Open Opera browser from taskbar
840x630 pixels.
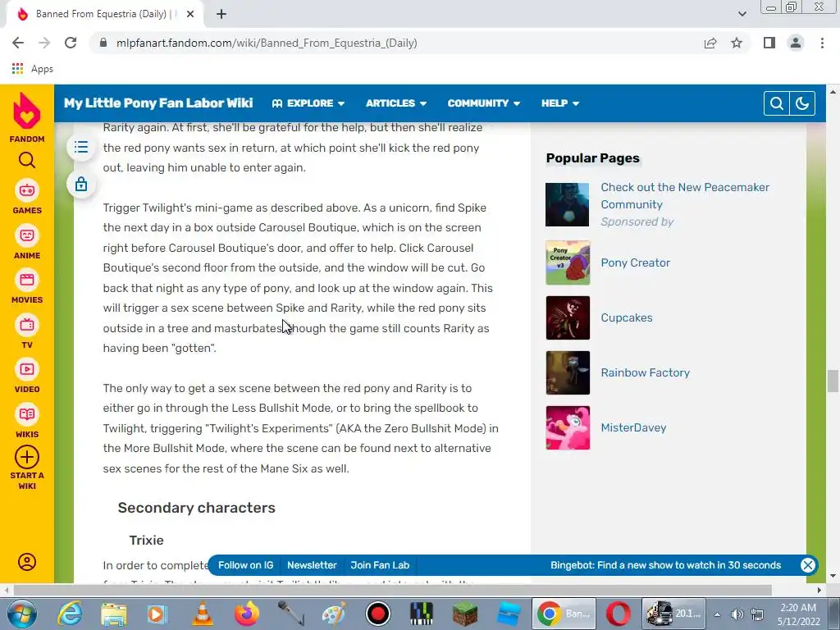(x=619, y=614)
